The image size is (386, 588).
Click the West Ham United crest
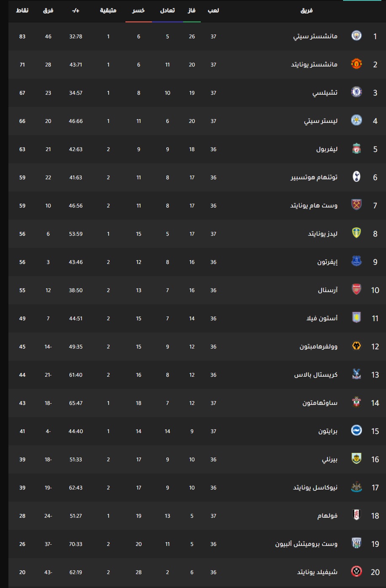(357, 205)
